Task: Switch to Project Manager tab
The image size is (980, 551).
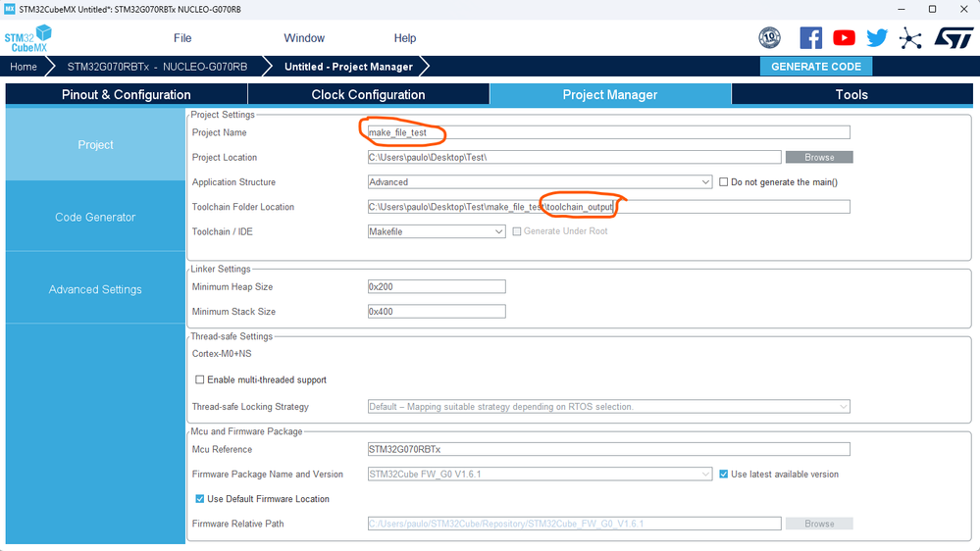Action: point(610,94)
